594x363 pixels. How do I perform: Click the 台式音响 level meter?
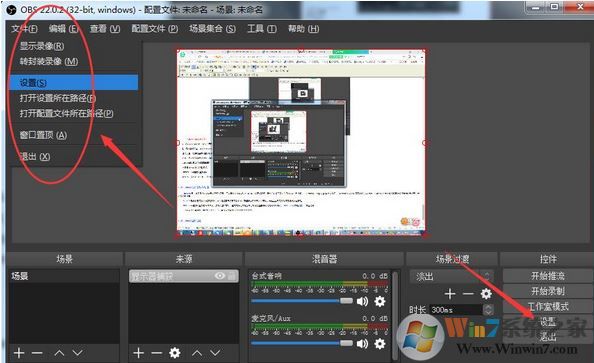click(320, 284)
